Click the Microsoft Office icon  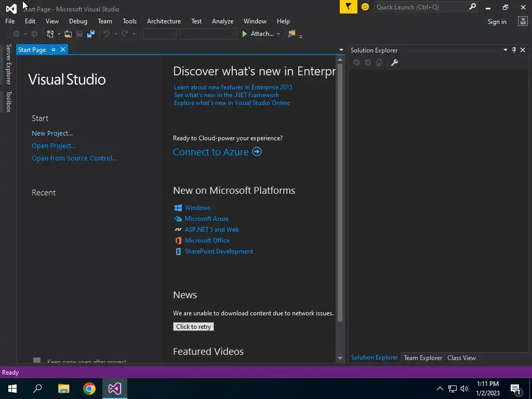coord(178,241)
